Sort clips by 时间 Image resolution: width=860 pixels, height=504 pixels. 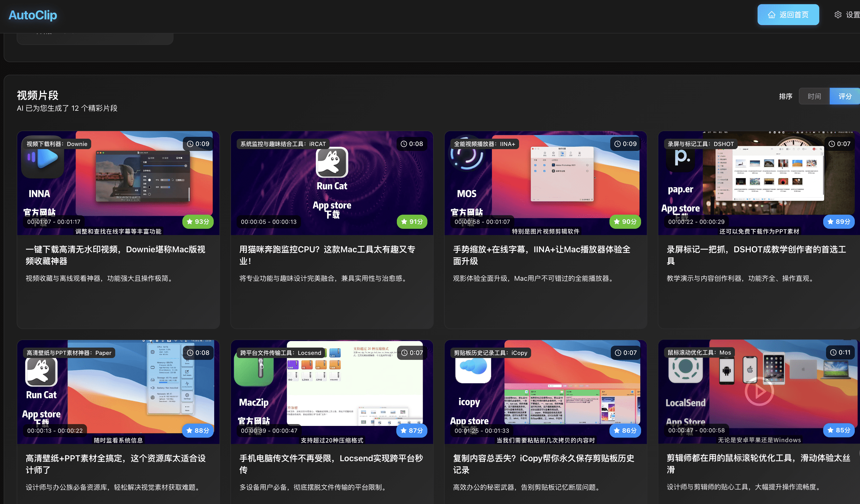pos(814,96)
